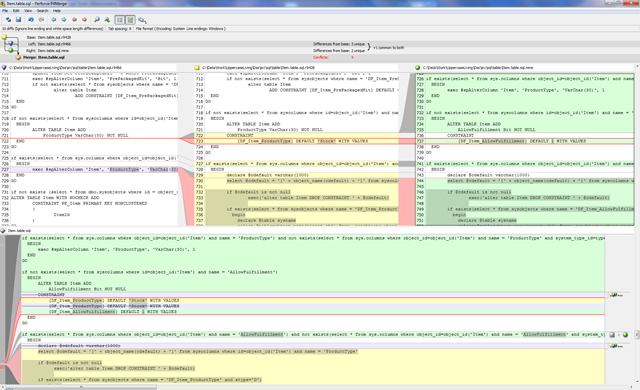The height and width of the screenshot is (390, 640).
Task: Open Find with the magnifier icon
Action: coord(97,20)
